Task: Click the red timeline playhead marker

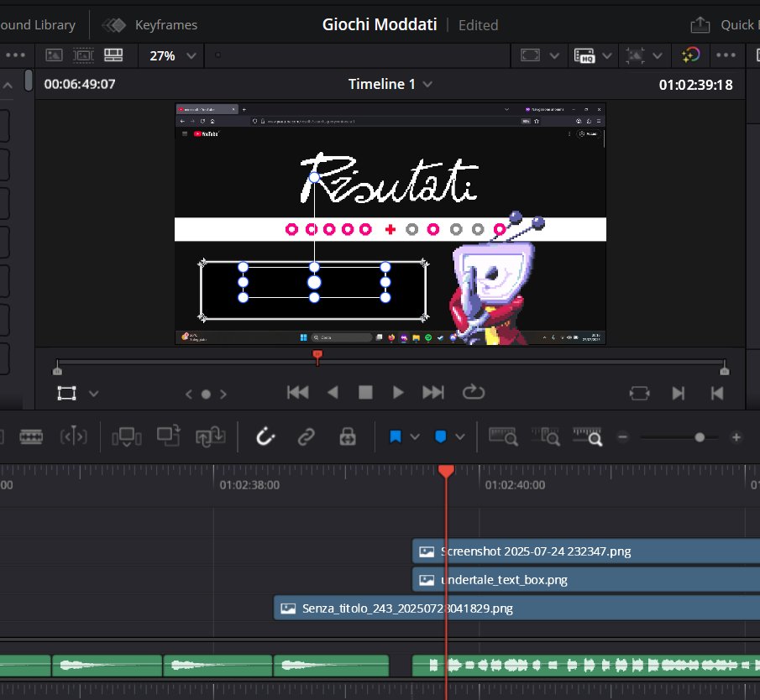Action: click(x=446, y=472)
